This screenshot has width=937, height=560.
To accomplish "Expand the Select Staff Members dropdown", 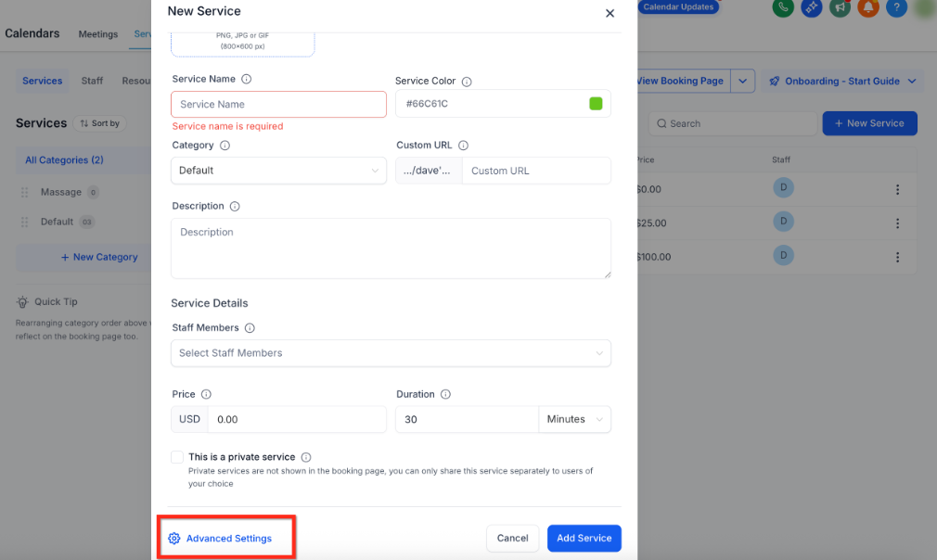I will tap(391, 353).
